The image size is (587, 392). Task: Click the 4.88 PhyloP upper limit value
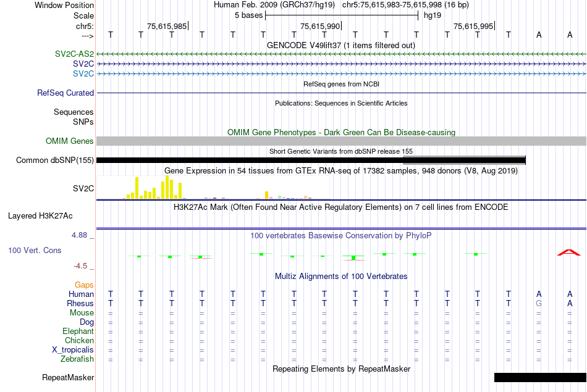[x=79, y=235]
